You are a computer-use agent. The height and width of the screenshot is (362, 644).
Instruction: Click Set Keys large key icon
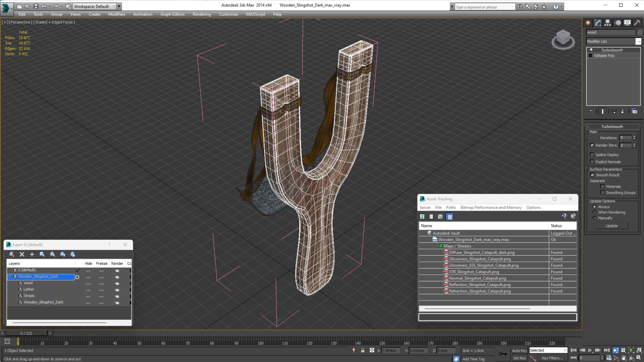(x=503, y=354)
